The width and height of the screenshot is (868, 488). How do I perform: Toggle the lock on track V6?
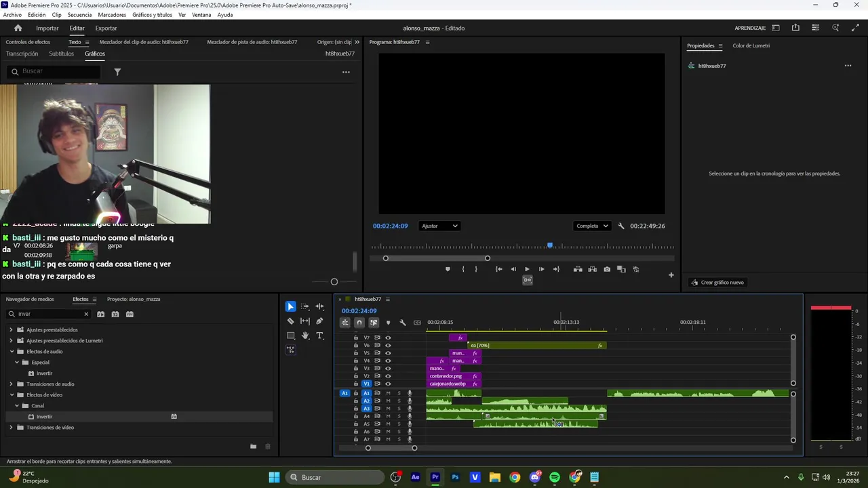356,345
